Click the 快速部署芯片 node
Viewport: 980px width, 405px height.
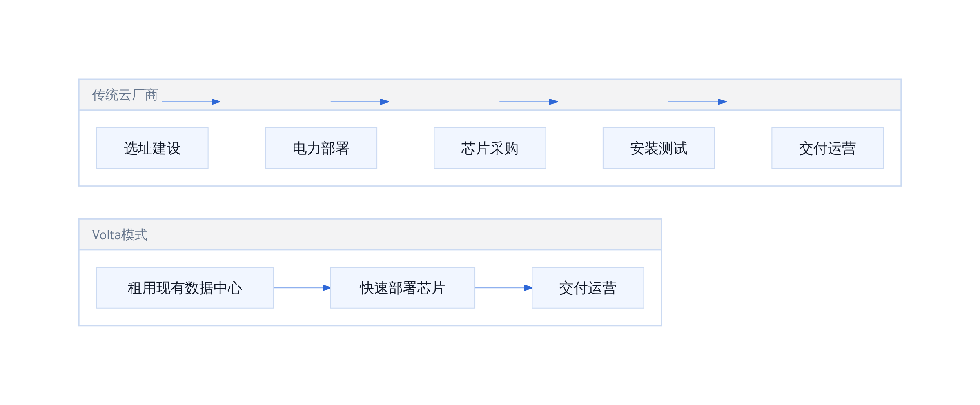(x=403, y=288)
